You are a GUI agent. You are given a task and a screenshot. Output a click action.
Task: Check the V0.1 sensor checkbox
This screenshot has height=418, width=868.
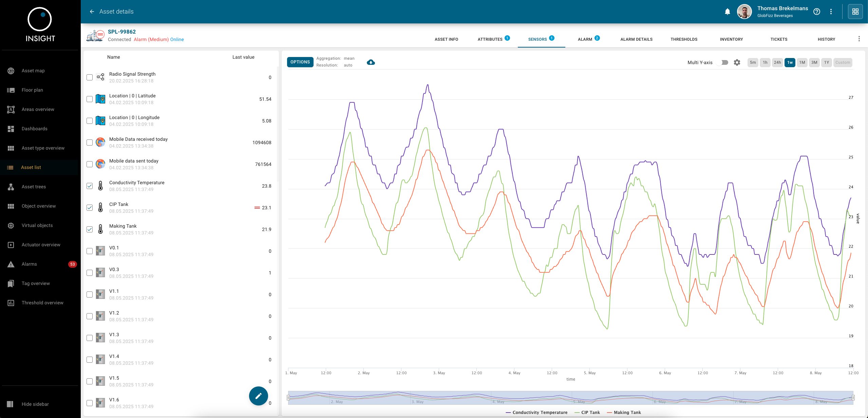tap(90, 251)
